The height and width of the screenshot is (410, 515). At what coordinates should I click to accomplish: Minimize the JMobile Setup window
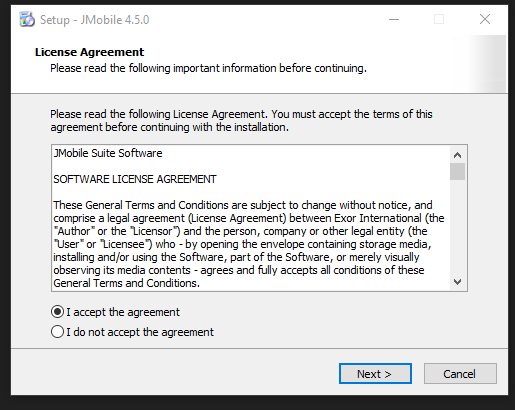click(x=394, y=19)
